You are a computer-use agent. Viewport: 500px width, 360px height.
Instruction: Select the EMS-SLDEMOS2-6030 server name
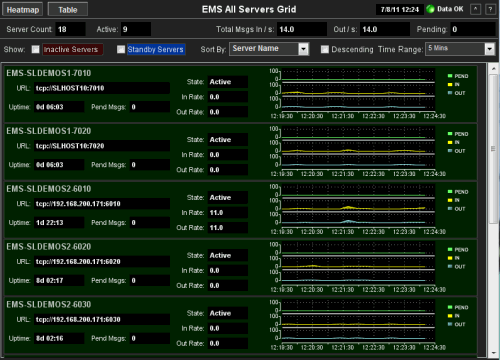pos(49,304)
